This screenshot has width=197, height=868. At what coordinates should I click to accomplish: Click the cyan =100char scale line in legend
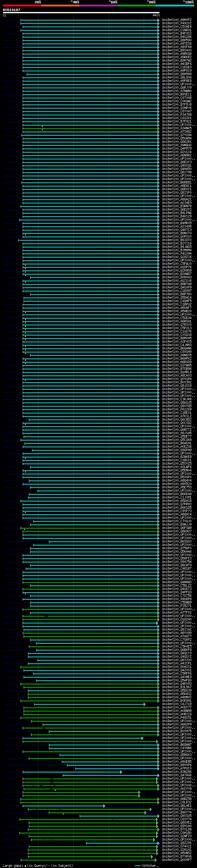[x=137, y=866]
